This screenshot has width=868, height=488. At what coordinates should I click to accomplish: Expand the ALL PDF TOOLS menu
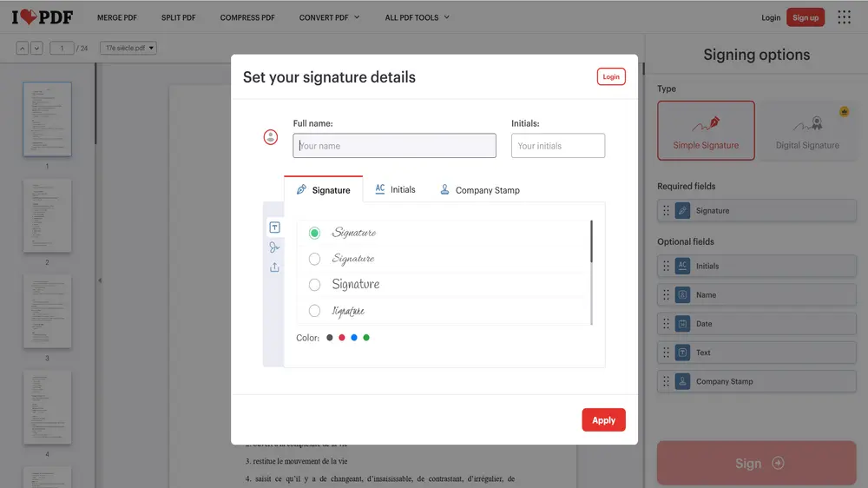pyautogui.click(x=417, y=17)
